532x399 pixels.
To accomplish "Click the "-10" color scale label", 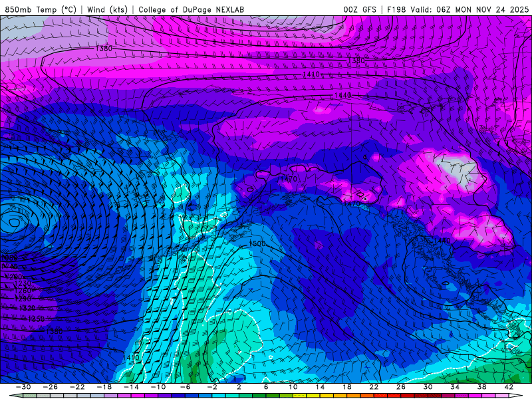I will (158, 387).
